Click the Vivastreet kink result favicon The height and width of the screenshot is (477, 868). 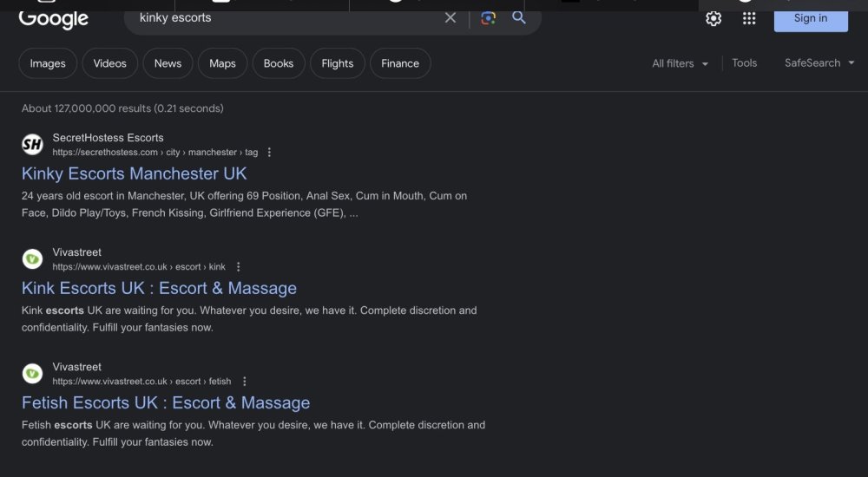point(32,259)
